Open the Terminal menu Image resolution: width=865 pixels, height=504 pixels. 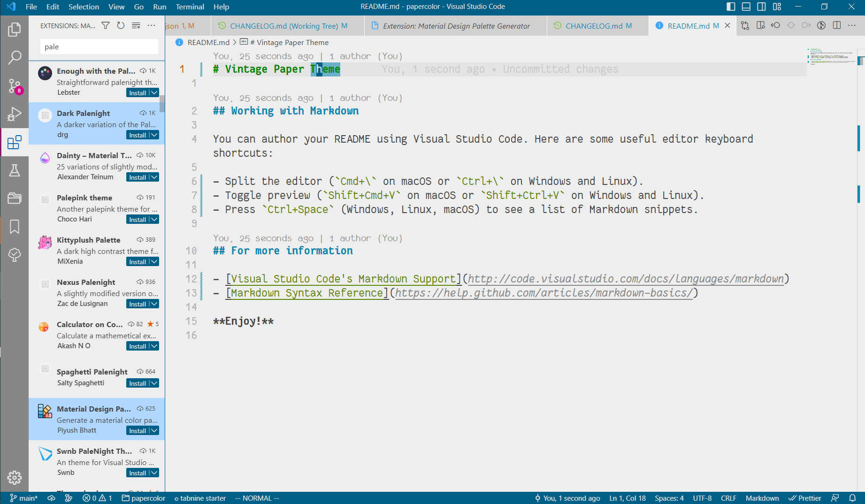(190, 7)
